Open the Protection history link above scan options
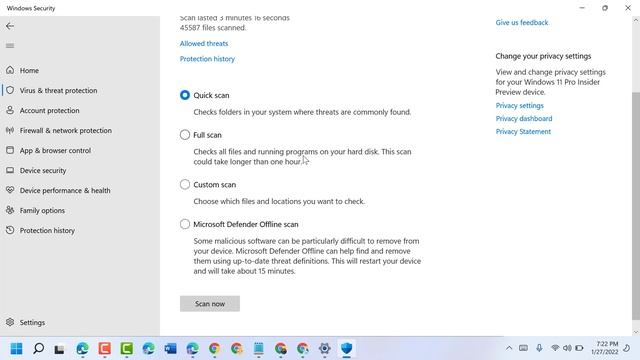 tap(207, 59)
